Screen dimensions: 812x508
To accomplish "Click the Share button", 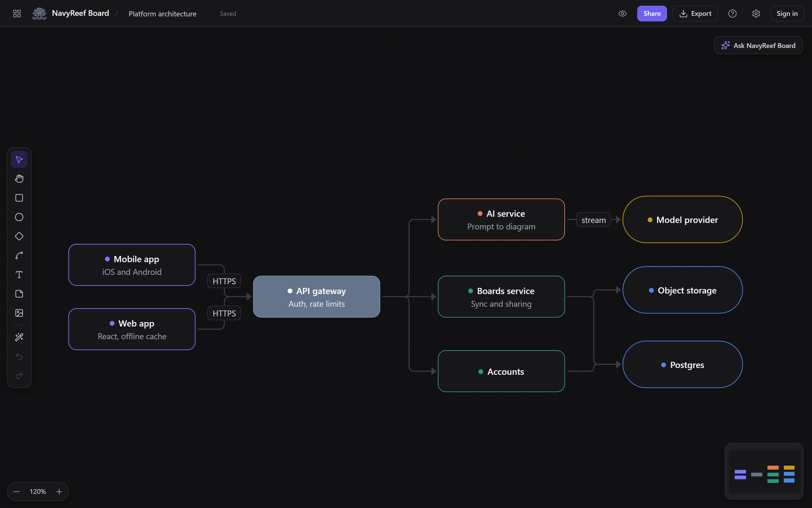I will [652, 14].
